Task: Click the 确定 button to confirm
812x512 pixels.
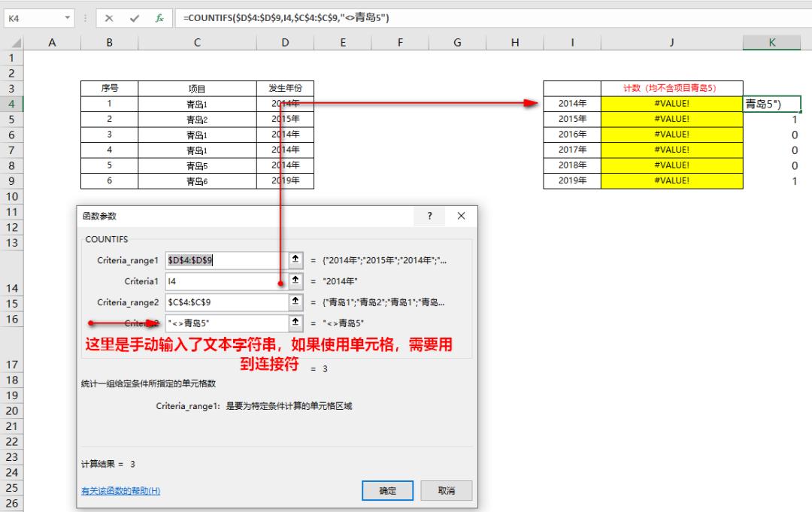Action: click(387, 490)
